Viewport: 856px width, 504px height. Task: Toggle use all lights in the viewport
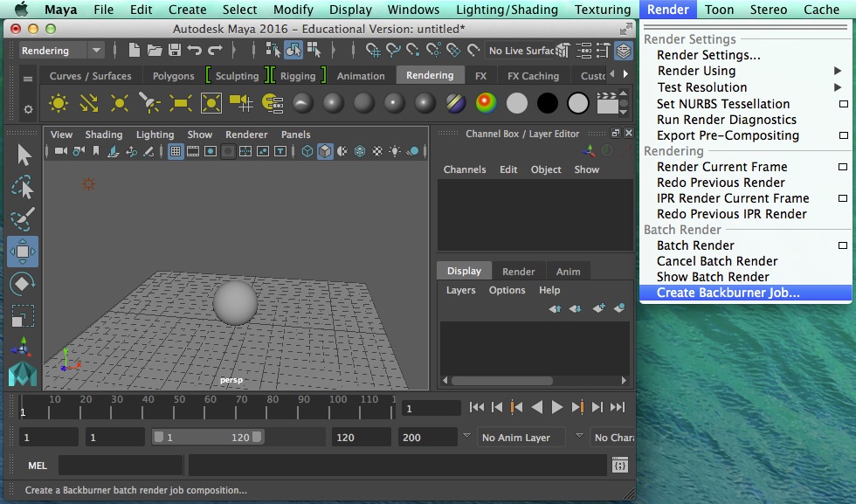[395, 151]
